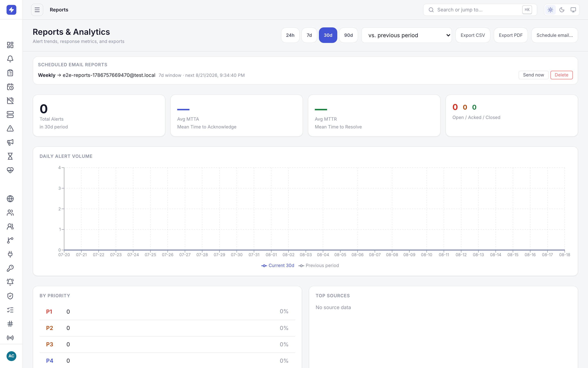This screenshot has width=588, height=368.
Task: Open the plug integrations icon in sidebar
Action: coord(10,254)
